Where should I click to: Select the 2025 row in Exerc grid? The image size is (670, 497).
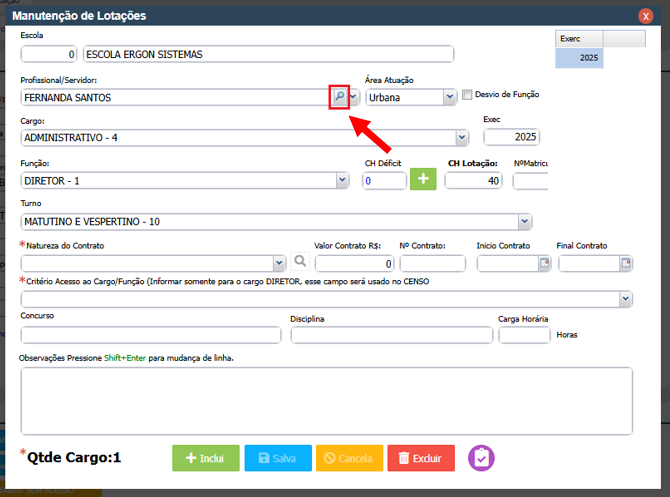coord(579,58)
